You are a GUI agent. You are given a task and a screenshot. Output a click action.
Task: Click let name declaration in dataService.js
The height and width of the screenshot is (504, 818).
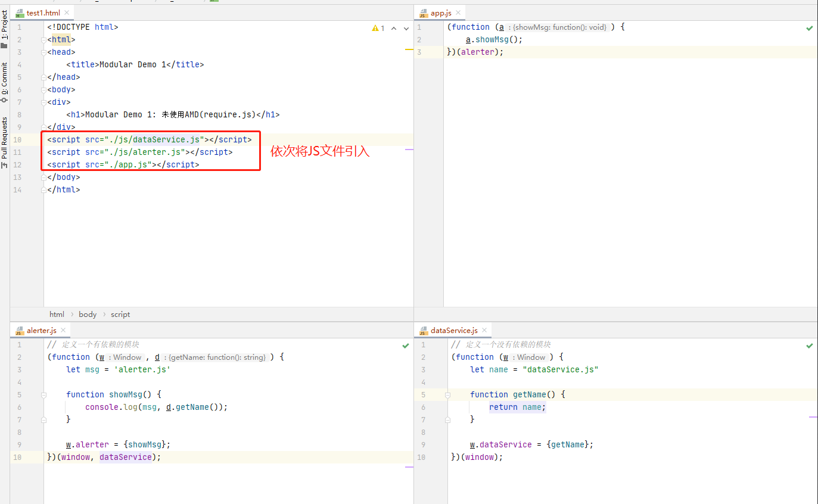[x=534, y=370]
